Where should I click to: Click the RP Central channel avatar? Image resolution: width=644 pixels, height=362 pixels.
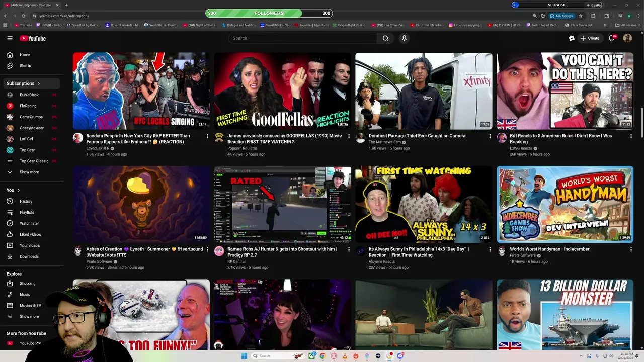click(219, 251)
